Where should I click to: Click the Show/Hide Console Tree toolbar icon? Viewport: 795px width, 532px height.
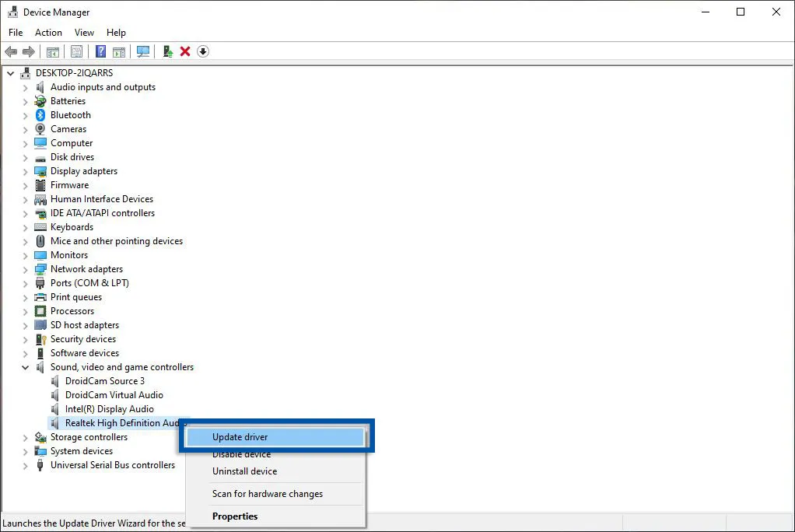52,51
